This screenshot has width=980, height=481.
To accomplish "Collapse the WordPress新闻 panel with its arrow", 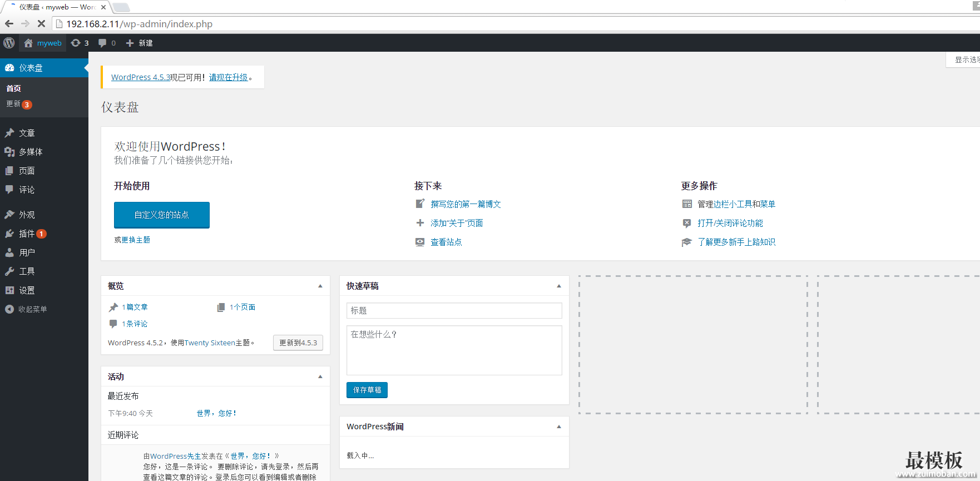I will tap(559, 427).
